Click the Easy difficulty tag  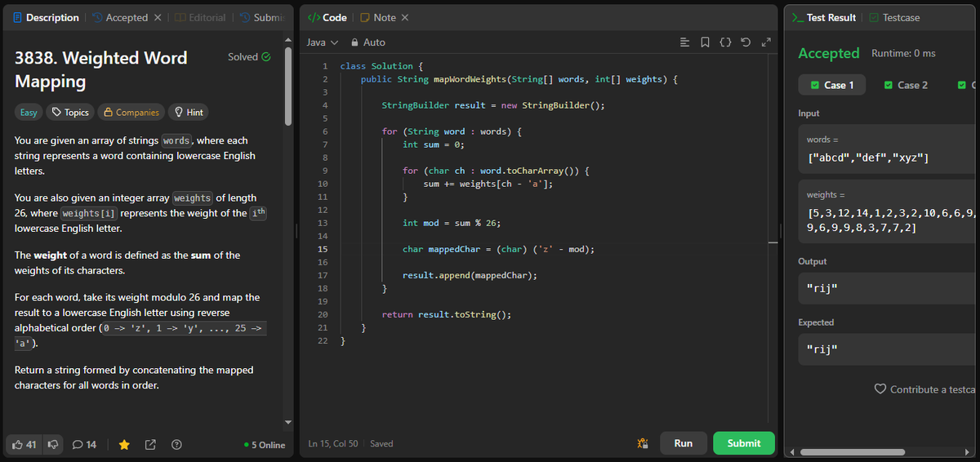(x=28, y=112)
